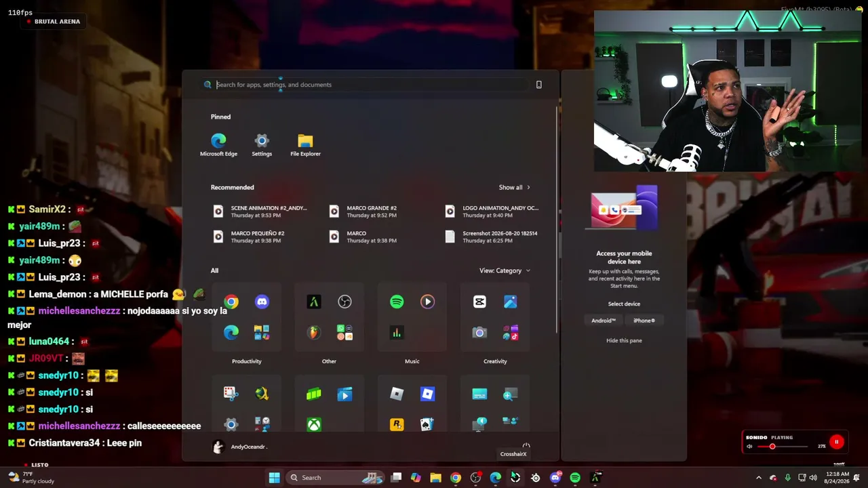Launch Roblox Studio with the blue icon
Screen dimensions: 868x488
click(x=427, y=394)
